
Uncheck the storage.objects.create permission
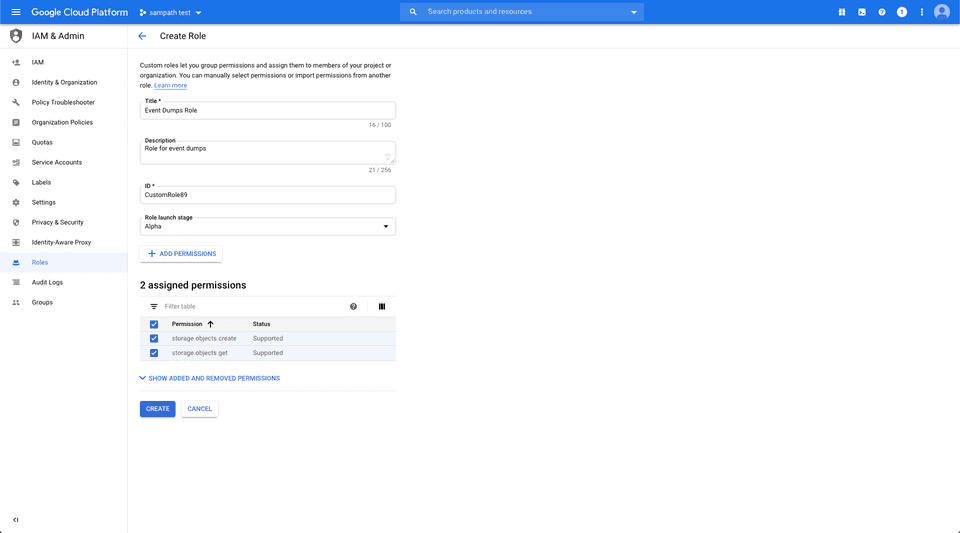coord(154,339)
